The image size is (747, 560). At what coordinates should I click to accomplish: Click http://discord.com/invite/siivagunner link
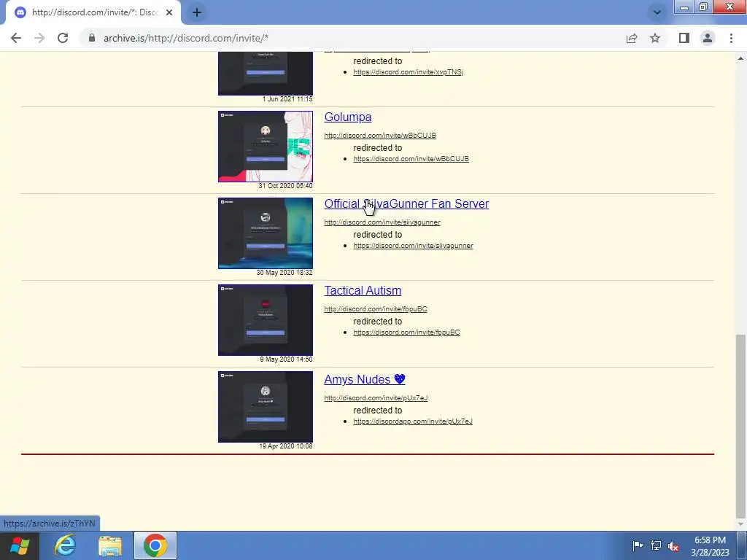point(382,222)
